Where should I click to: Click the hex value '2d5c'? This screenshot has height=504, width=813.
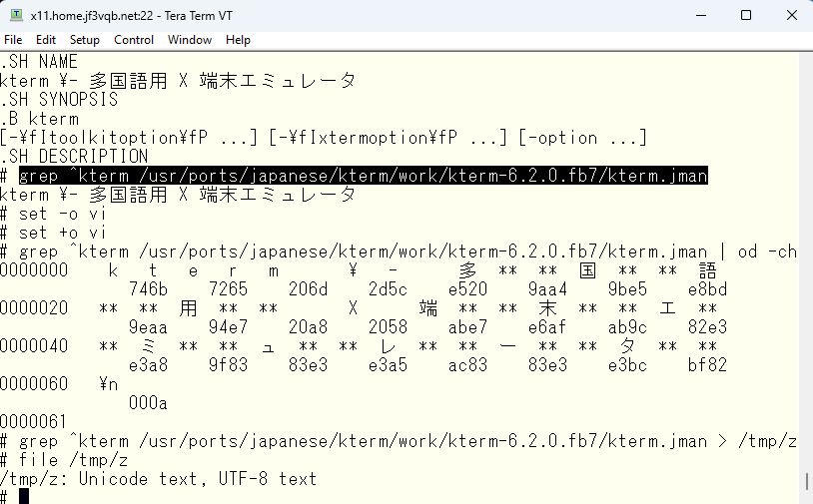click(388, 289)
